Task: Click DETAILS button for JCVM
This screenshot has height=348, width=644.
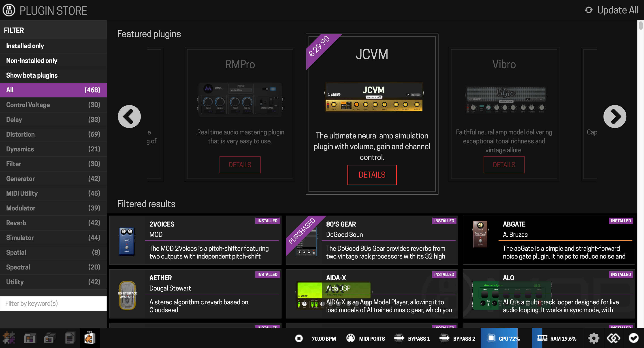Action: pyautogui.click(x=372, y=175)
